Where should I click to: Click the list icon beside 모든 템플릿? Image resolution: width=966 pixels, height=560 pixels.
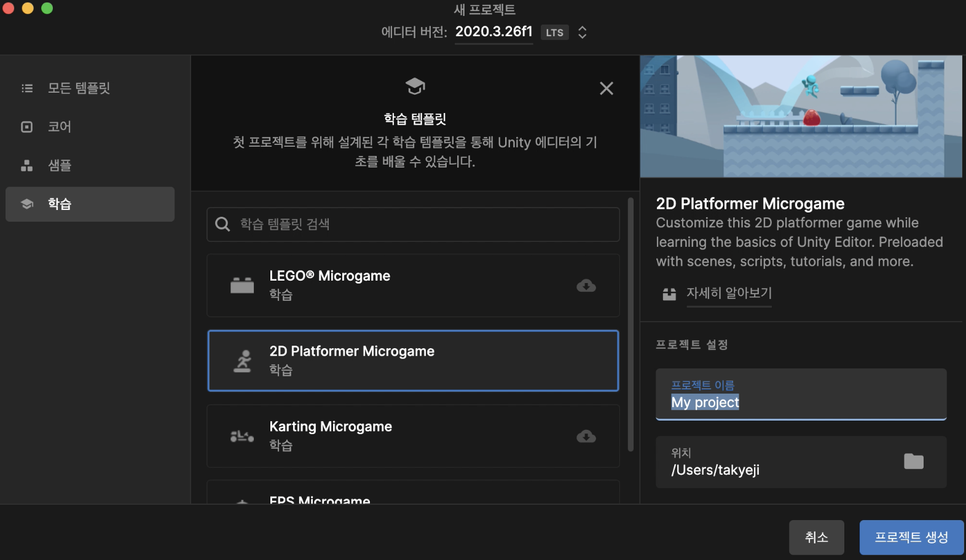tap(27, 88)
